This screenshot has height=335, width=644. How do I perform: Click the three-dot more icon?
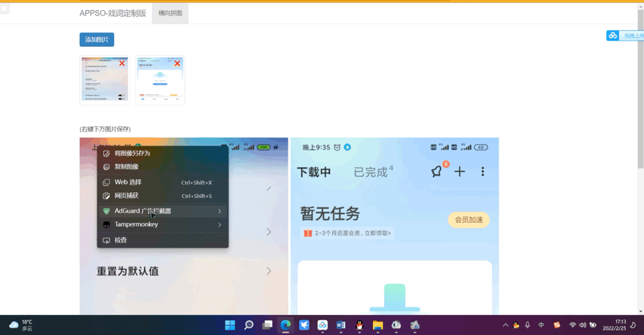point(482,171)
